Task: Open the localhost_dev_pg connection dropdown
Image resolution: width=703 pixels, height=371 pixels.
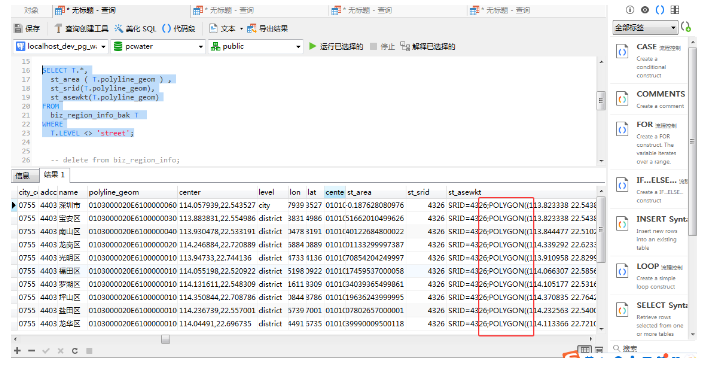Action: 61,46
